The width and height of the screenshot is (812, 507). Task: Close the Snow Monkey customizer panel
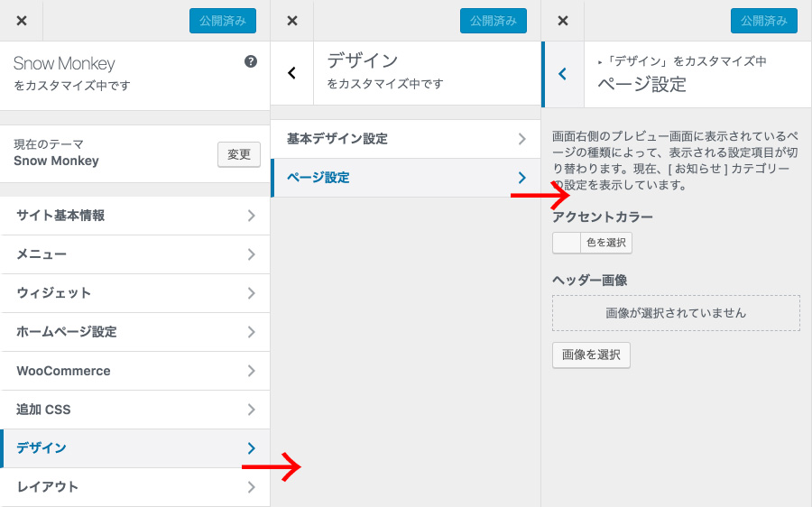click(22, 21)
